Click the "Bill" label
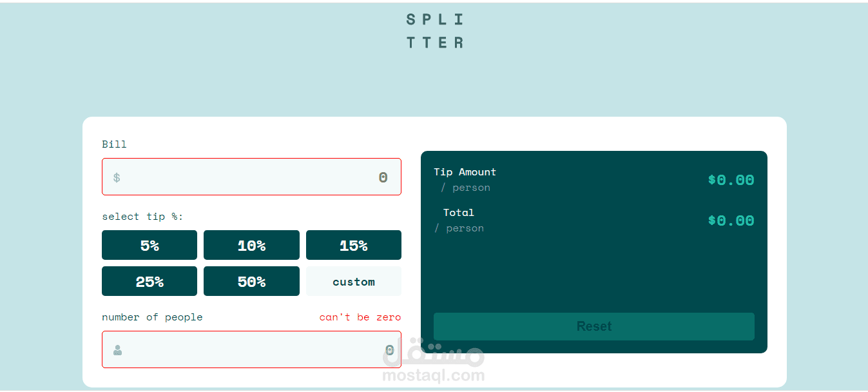 coord(114,144)
